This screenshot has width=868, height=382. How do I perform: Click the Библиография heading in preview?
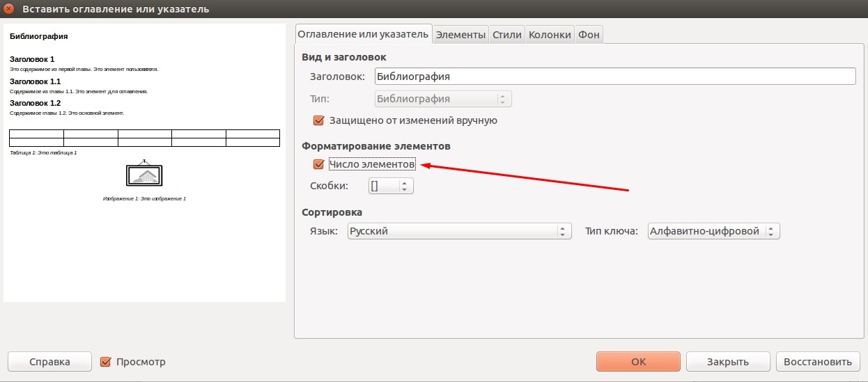[x=38, y=36]
